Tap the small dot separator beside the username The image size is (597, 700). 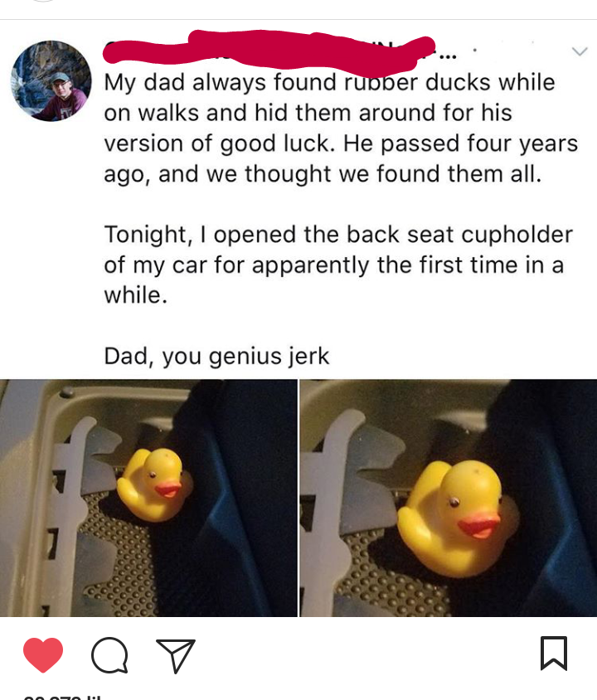475,51
